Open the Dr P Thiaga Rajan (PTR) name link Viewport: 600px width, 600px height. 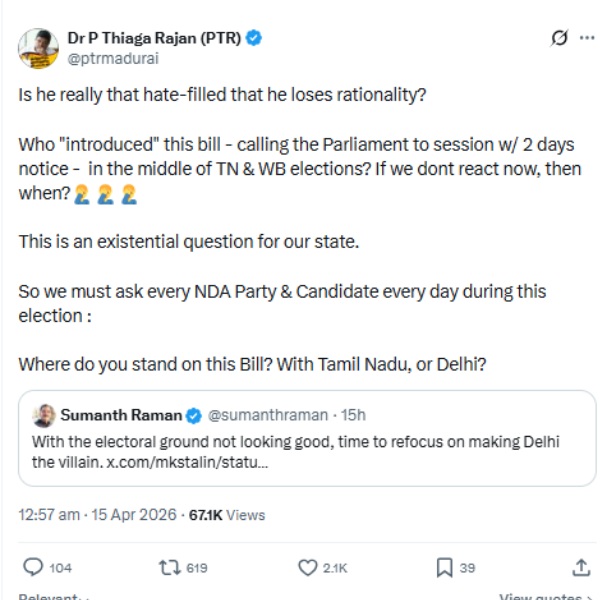(155, 38)
